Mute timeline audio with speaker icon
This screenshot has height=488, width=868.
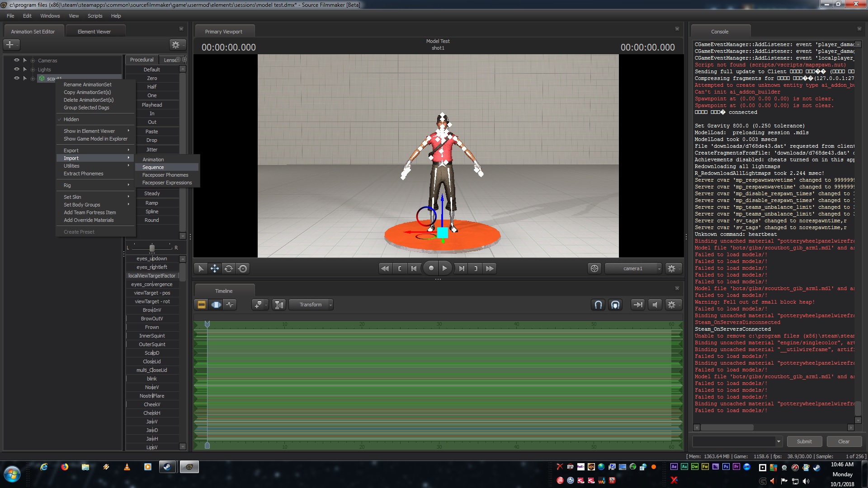pos(655,305)
